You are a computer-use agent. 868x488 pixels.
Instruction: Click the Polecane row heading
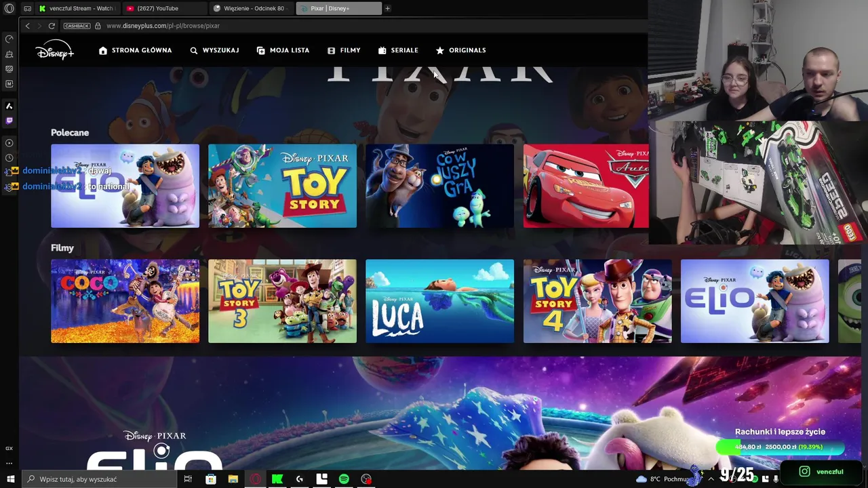pyautogui.click(x=70, y=133)
